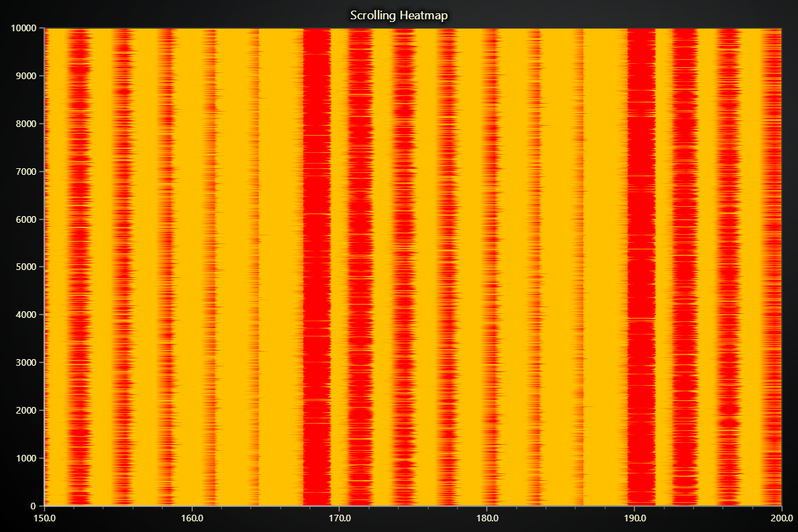Click the 9000 Y-axis tick label
This screenshot has height=532, width=798.
(x=25, y=76)
